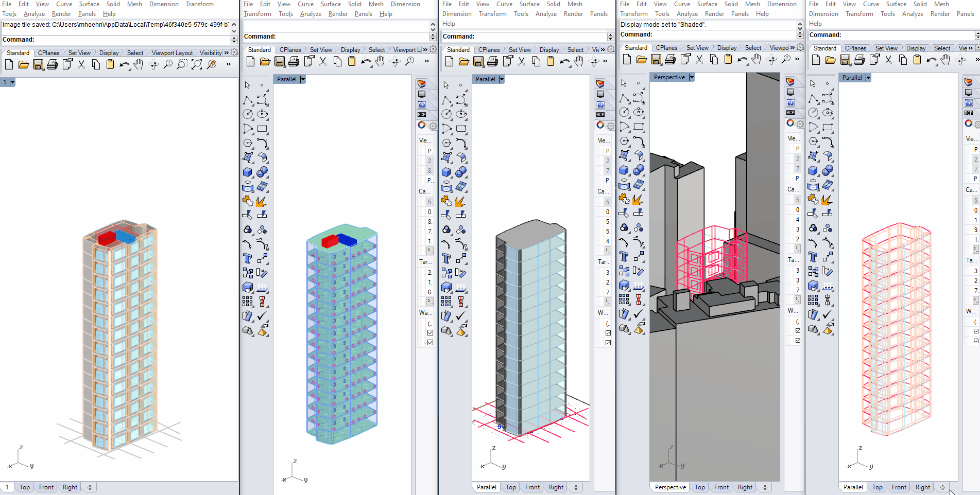Click Open folder icon in leftmost window

coord(23,64)
